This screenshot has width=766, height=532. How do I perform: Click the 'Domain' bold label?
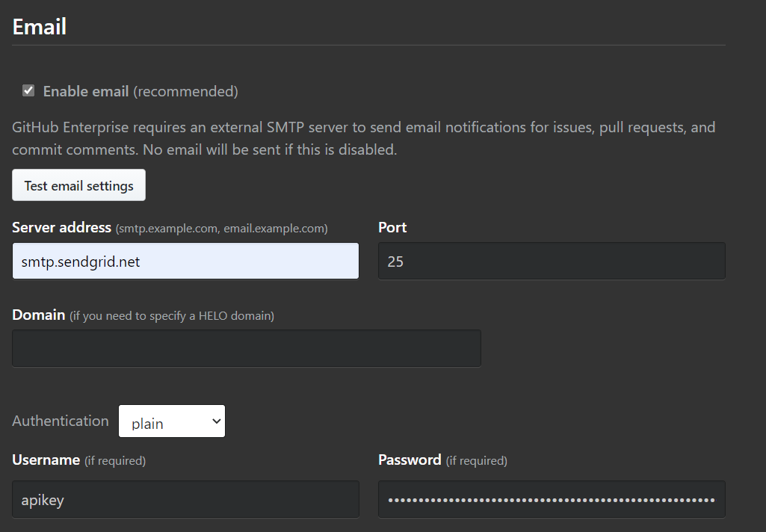point(39,315)
